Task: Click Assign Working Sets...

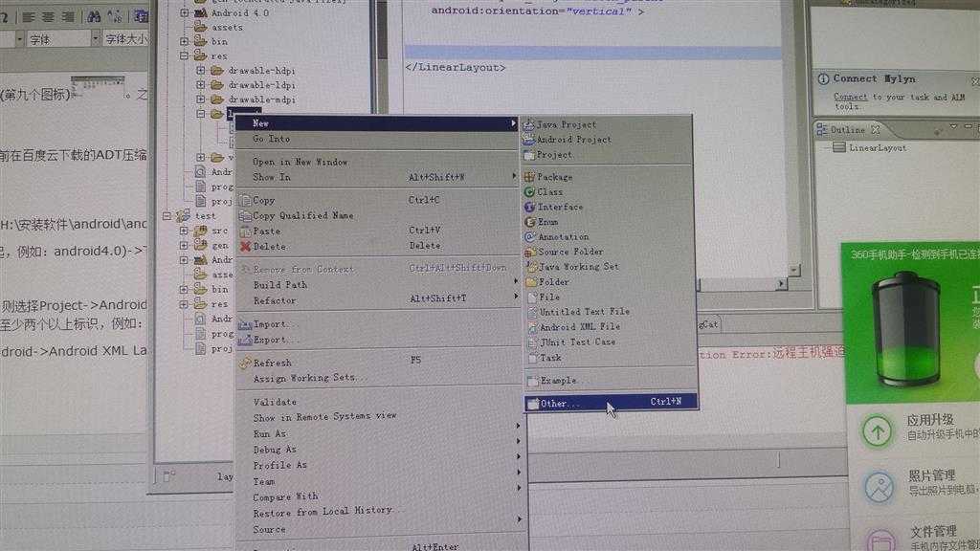Action: [x=378, y=378]
